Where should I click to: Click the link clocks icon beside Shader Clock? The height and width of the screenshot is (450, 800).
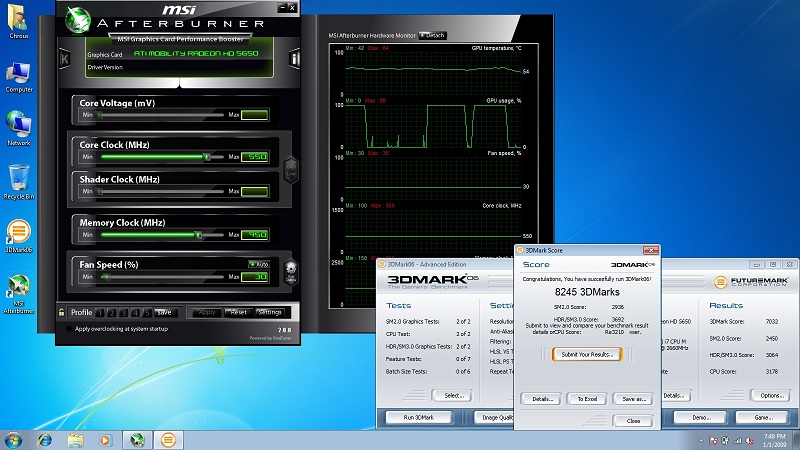291,168
